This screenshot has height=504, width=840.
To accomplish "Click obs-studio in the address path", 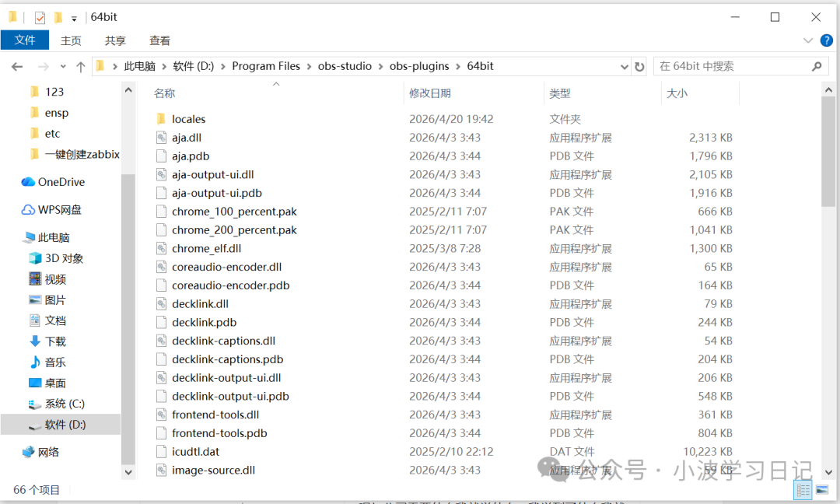I will (x=345, y=66).
